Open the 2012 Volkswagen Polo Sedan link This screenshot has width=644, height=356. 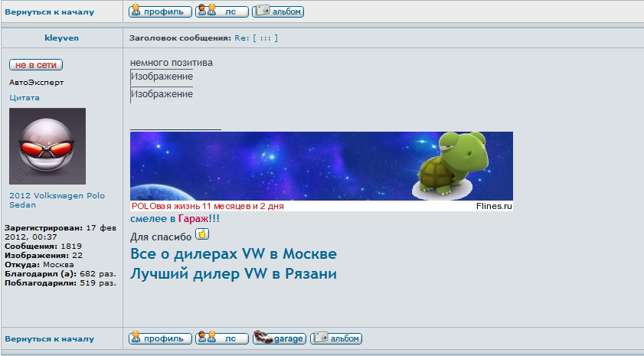pyautogui.click(x=57, y=200)
